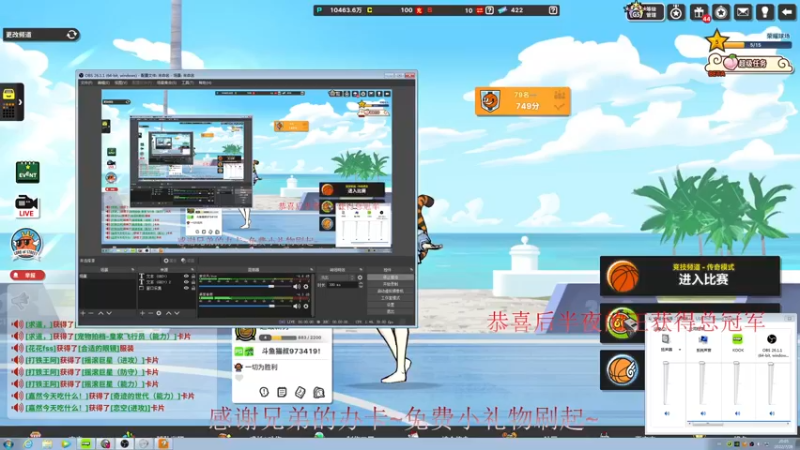800x450 pixels.
Task: Click the add source plus in OBS
Action: tap(142, 313)
